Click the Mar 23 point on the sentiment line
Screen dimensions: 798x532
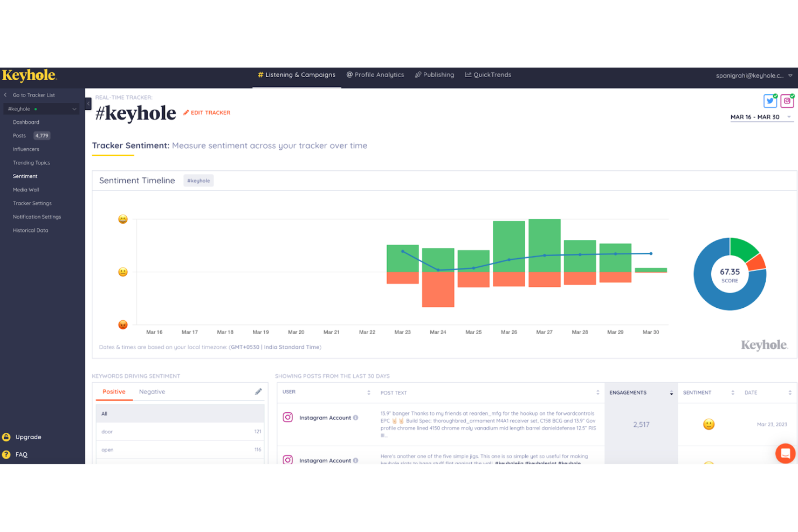click(x=403, y=252)
